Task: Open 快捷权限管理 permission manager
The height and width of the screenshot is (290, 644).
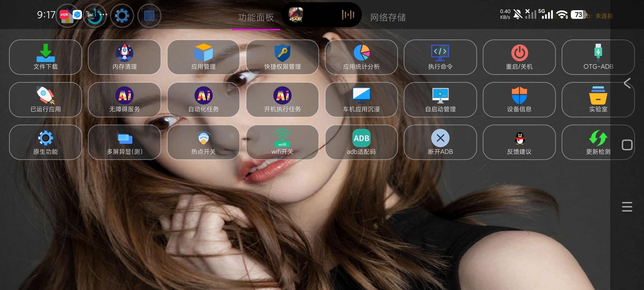Action: (x=283, y=57)
